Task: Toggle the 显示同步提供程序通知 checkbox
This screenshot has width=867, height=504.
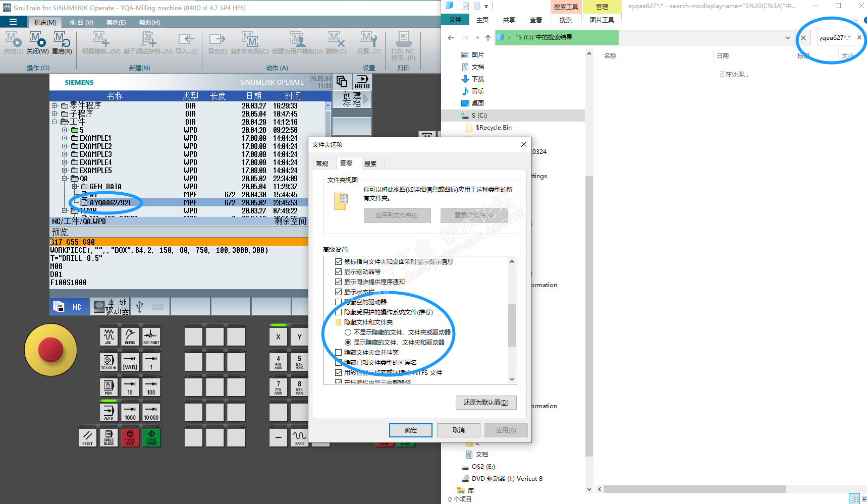Action: point(338,282)
